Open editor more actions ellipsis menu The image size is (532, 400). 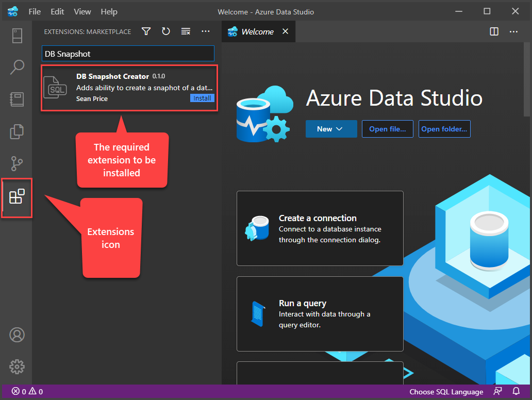pos(513,31)
